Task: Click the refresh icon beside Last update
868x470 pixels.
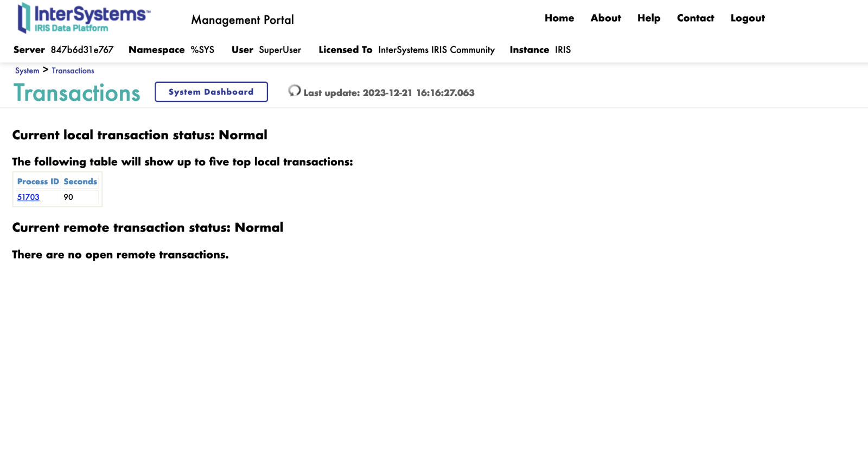Action: 294,91
